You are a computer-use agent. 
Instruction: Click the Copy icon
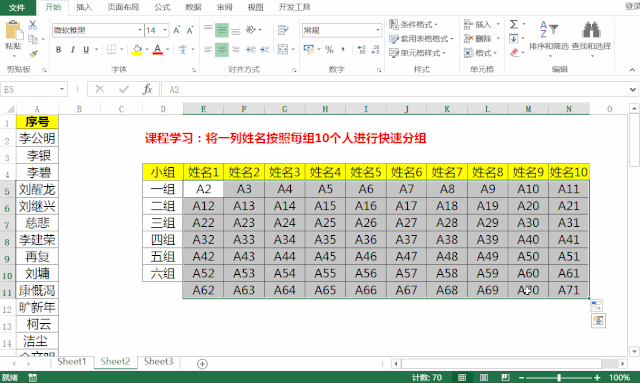[33, 40]
